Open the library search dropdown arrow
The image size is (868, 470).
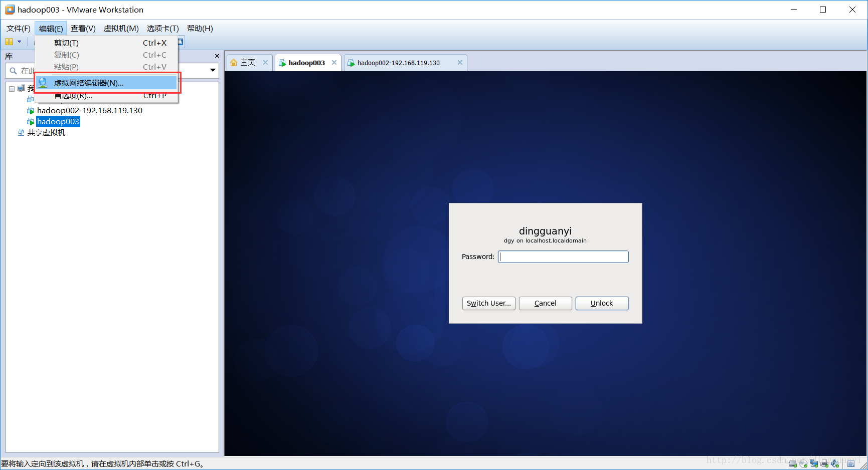click(213, 70)
